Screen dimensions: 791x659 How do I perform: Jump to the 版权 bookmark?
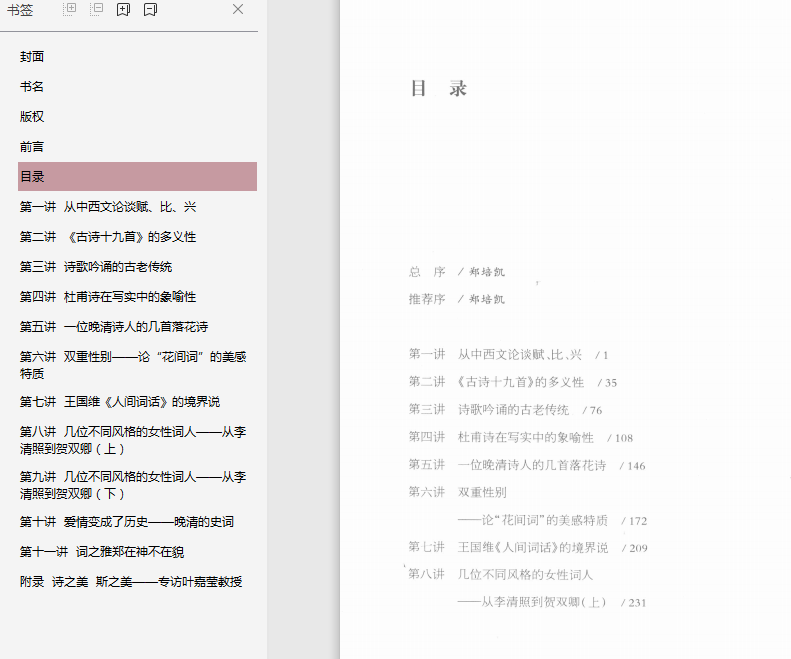click(32, 117)
